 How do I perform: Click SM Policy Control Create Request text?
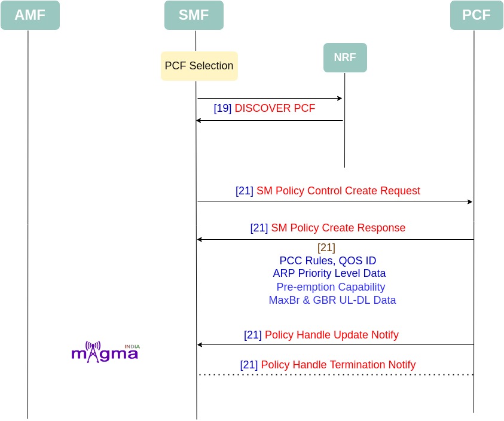[x=338, y=191]
